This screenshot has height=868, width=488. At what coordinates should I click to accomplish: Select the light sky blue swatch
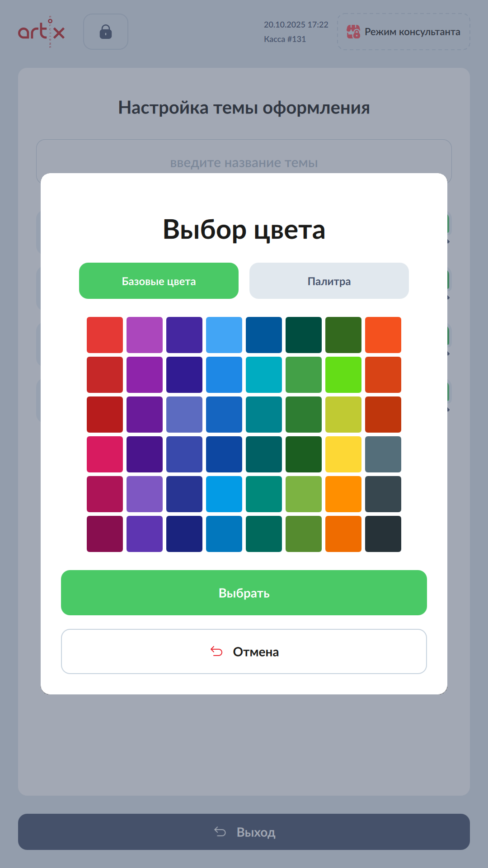(x=224, y=335)
